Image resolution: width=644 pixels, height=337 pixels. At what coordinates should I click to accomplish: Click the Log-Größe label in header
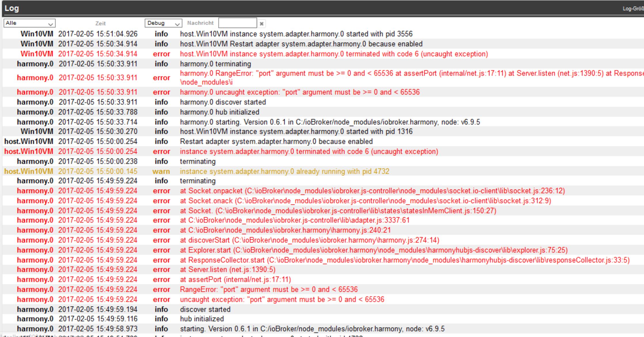tap(633, 9)
